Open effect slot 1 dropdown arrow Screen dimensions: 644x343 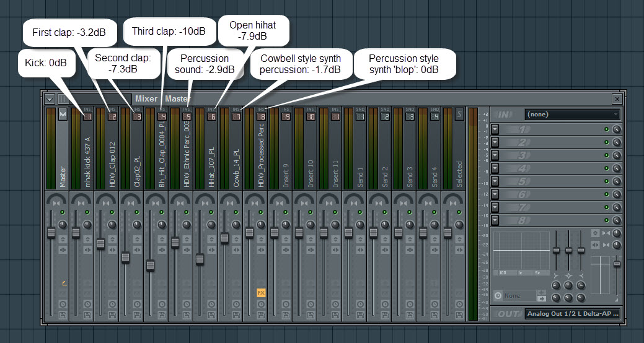tap(495, 129)
